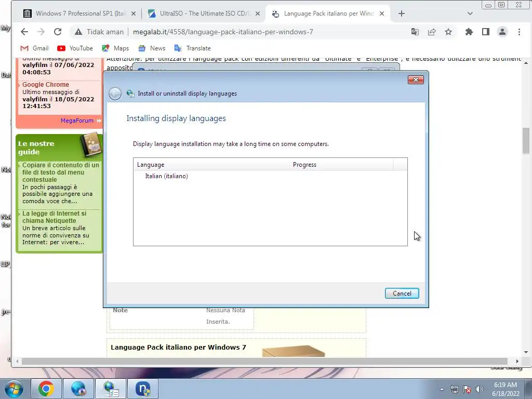
Task: Click the shielded N taskbar icon
Action: point(143,389)
